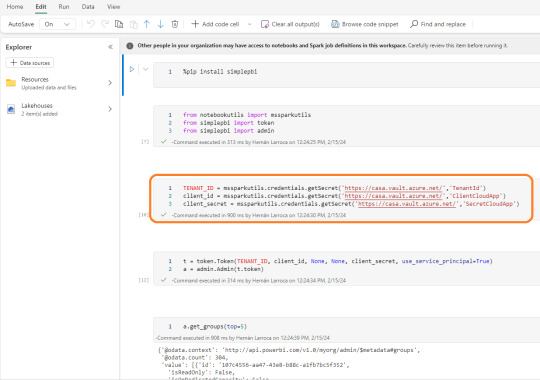Open the Data ribbon tab
The width and height of the screenshot is (540, 380).
[88, 7]
